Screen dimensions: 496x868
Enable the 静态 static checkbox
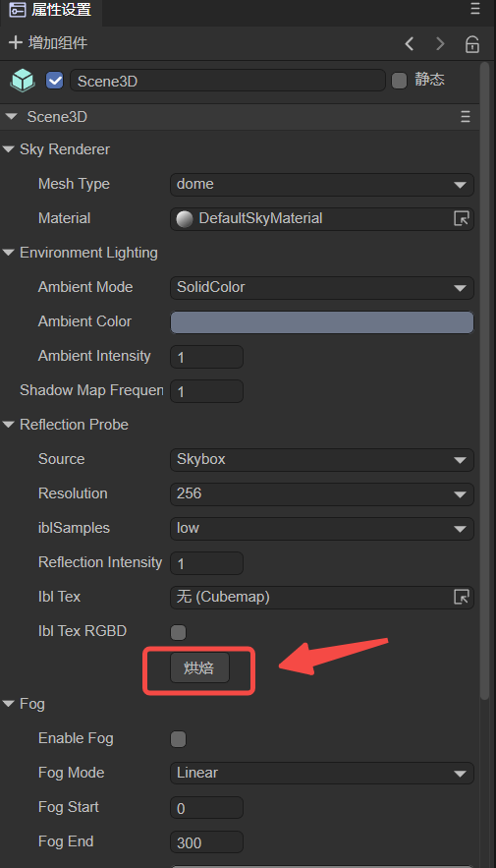[x=399, y=81]
